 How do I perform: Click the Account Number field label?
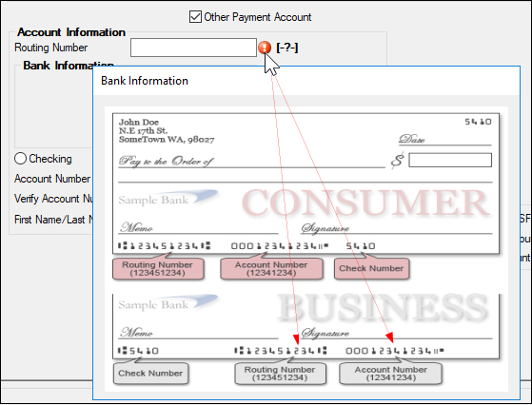52,179
